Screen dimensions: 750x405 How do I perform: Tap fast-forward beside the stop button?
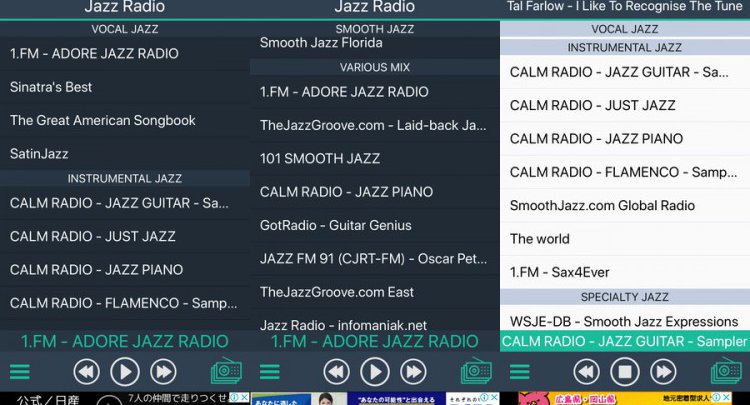[x=663, y=372]
